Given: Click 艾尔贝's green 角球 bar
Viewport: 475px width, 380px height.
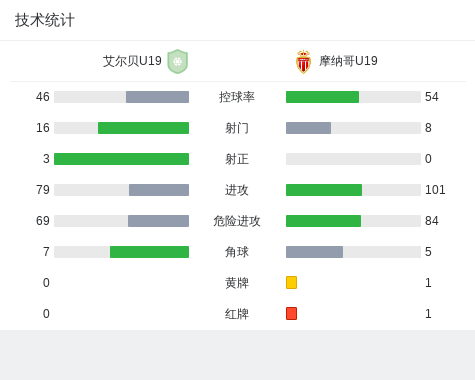Looking at the screenshot, I should (149, 252).
